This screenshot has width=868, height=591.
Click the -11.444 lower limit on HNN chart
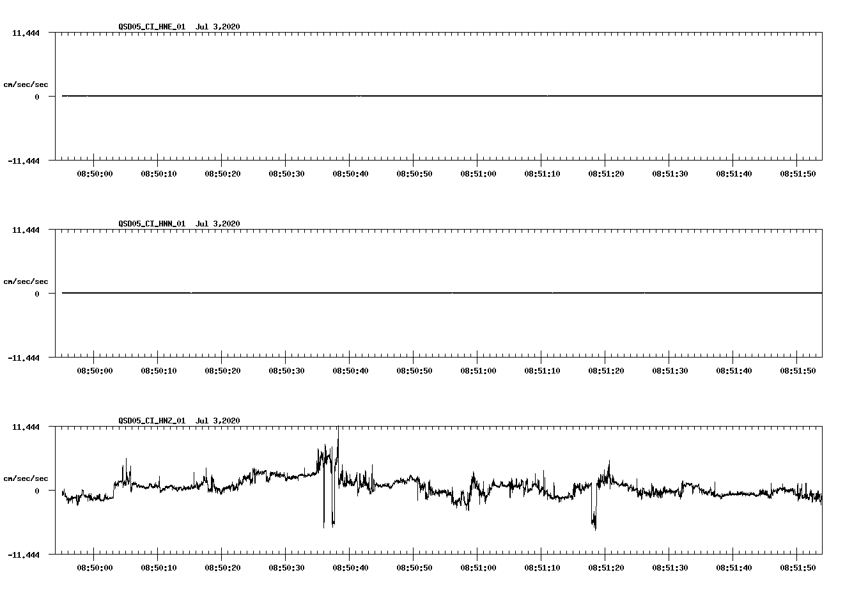(24, 358)
